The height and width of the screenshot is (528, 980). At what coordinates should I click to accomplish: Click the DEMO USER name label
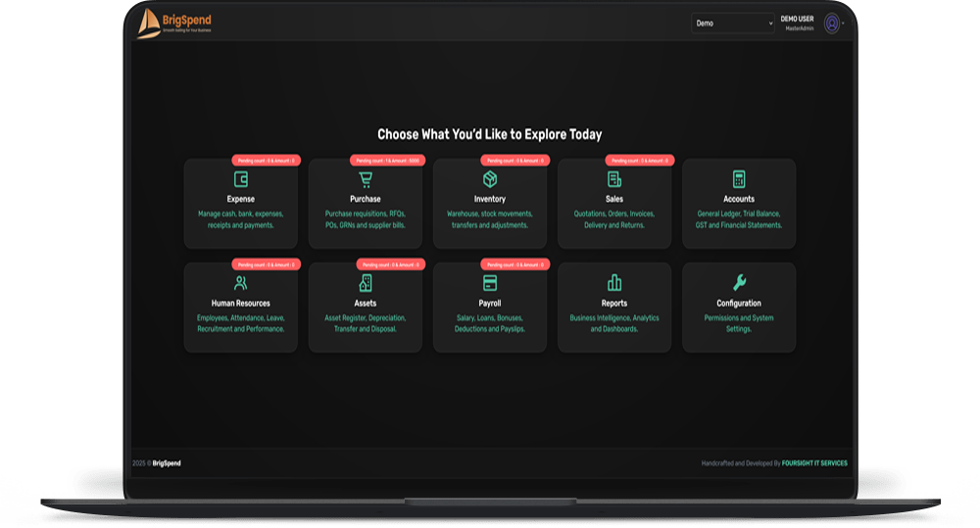click(797, 19)
